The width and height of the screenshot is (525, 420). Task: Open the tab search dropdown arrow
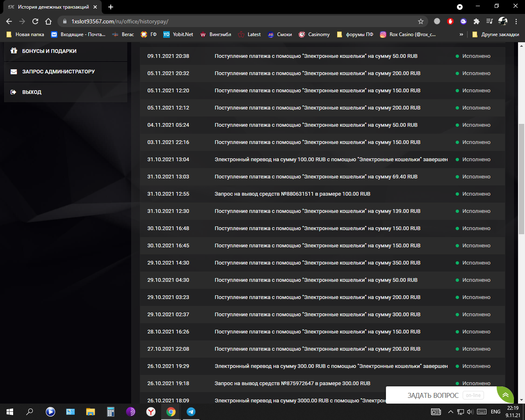pos(460,7)
